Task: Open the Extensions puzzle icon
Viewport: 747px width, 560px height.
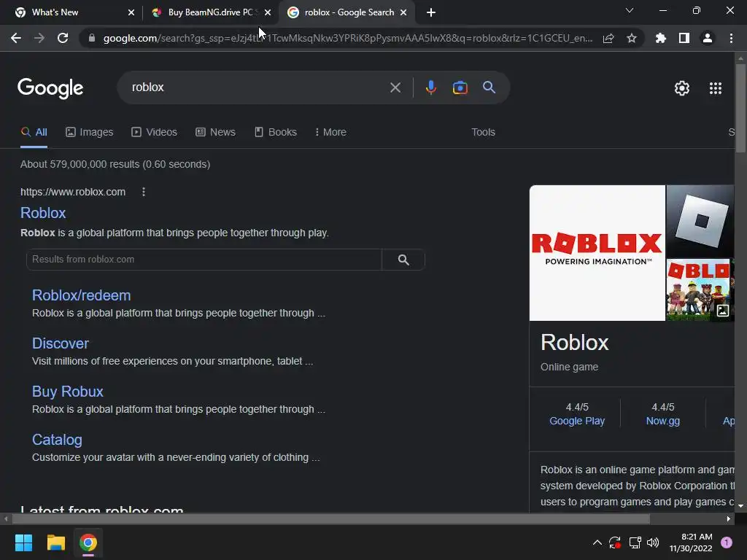Action: point(661,38)
